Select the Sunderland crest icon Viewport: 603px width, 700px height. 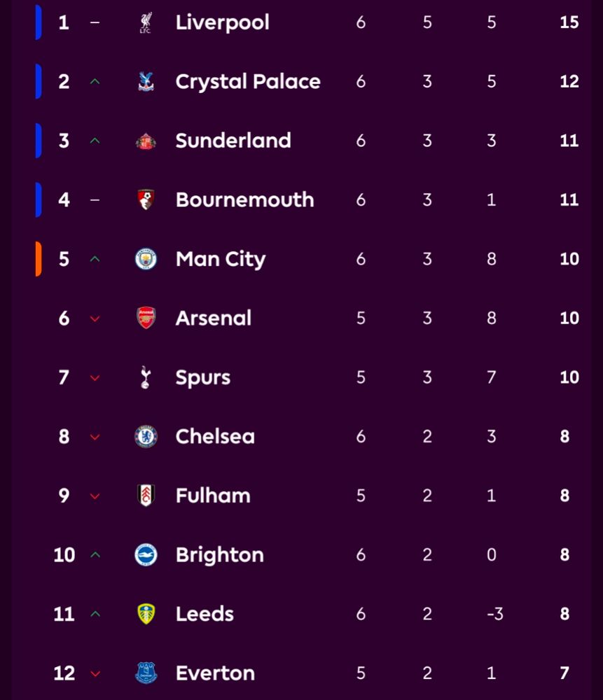(146, 141)
